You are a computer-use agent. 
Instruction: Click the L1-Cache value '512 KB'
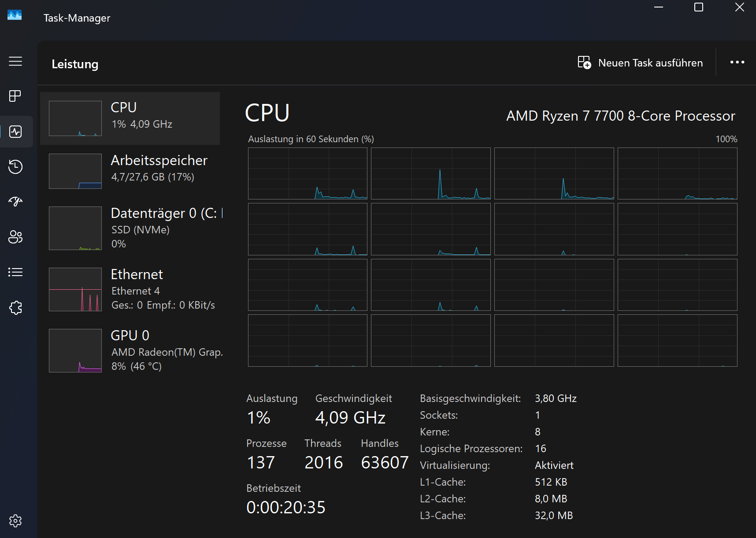(x=551, y=482)
